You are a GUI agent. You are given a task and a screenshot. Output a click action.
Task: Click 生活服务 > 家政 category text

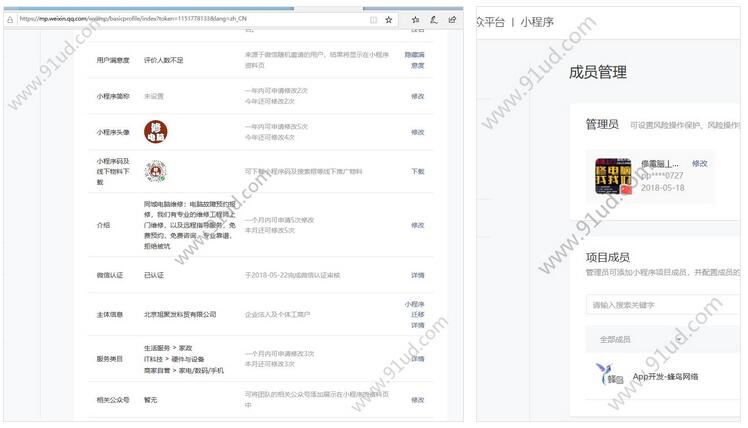click(168, 348)
